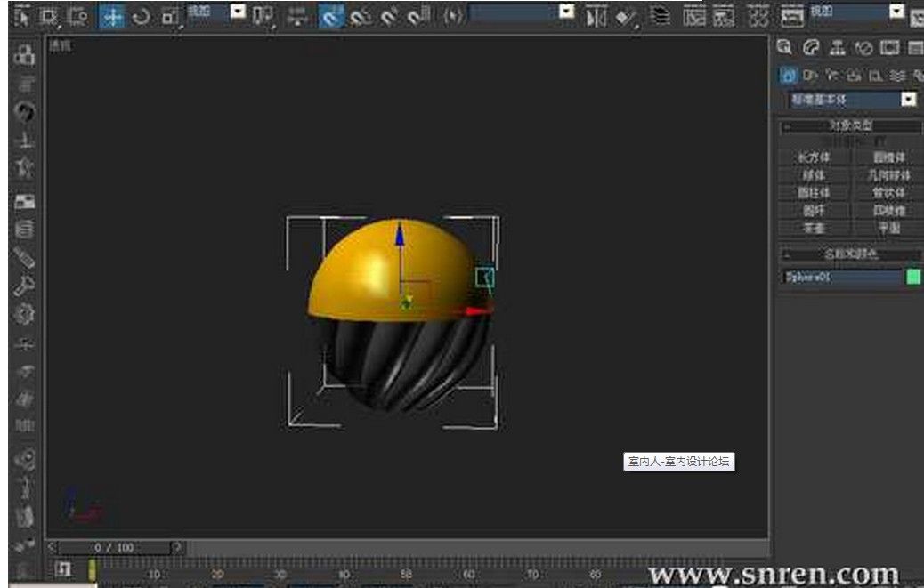
Task: Activate the Select and Rotate tool
Action: tap(141, 17)
